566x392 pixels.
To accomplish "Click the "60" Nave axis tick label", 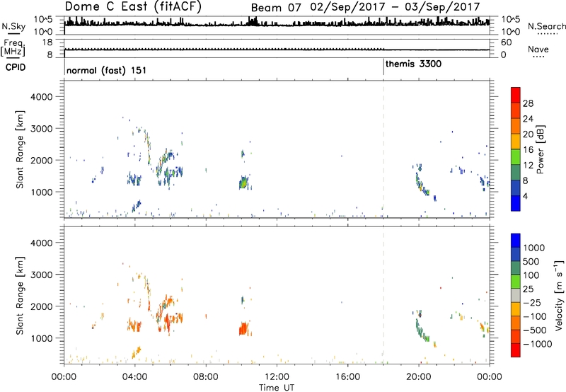I will click(x=506, y=42).
